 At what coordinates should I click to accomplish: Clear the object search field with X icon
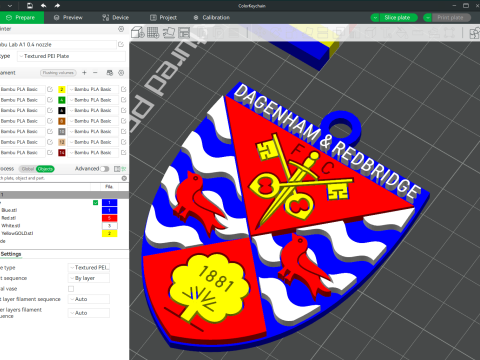[x=124, y=178]
